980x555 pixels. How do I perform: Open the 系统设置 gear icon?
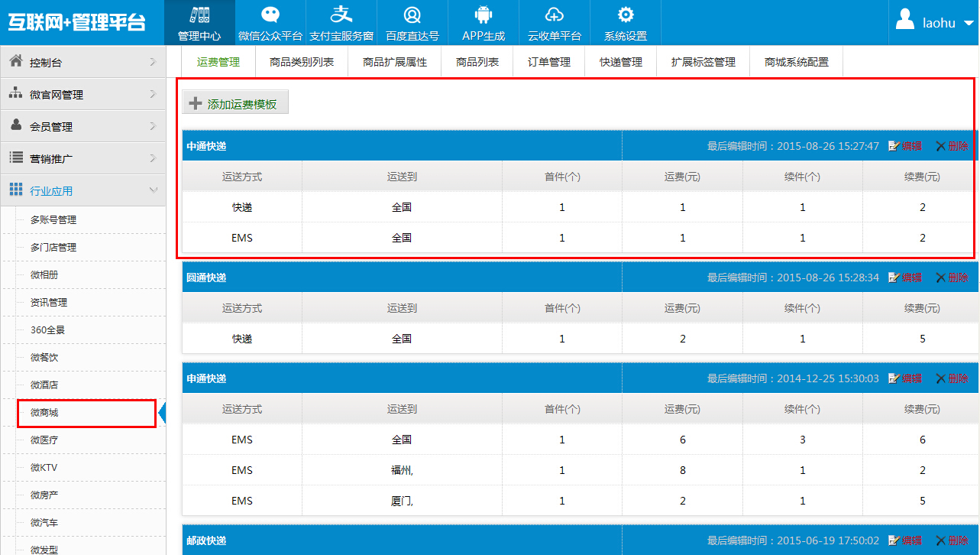626,15
